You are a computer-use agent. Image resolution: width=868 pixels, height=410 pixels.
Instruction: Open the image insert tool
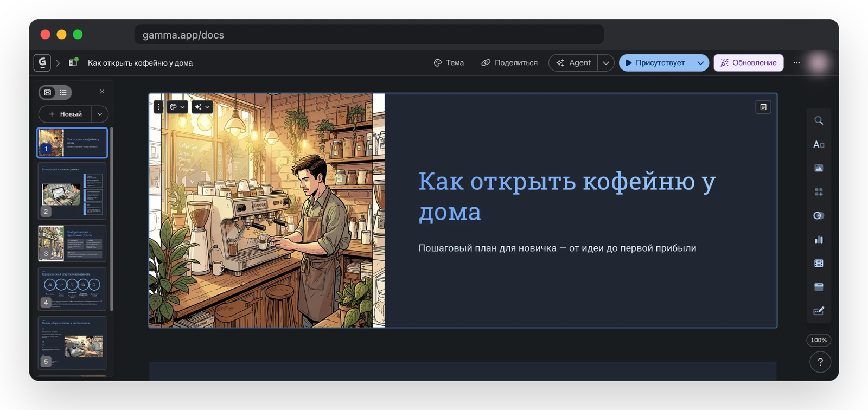click(x=819, y=168)
